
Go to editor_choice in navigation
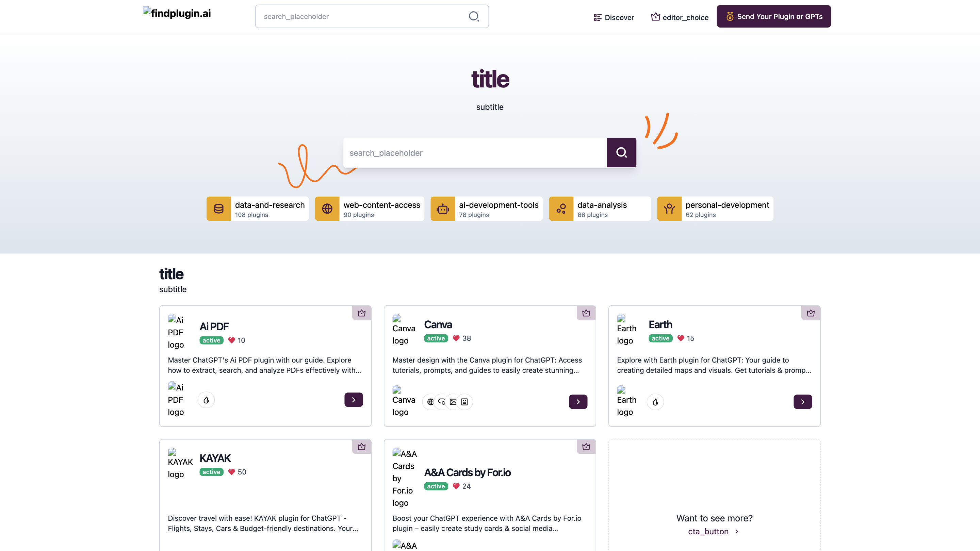pyautogui.click(x=680, y=17)
